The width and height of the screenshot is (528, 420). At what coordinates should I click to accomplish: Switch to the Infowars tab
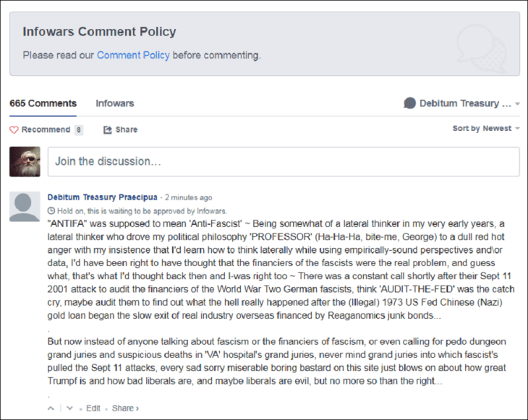114,103
